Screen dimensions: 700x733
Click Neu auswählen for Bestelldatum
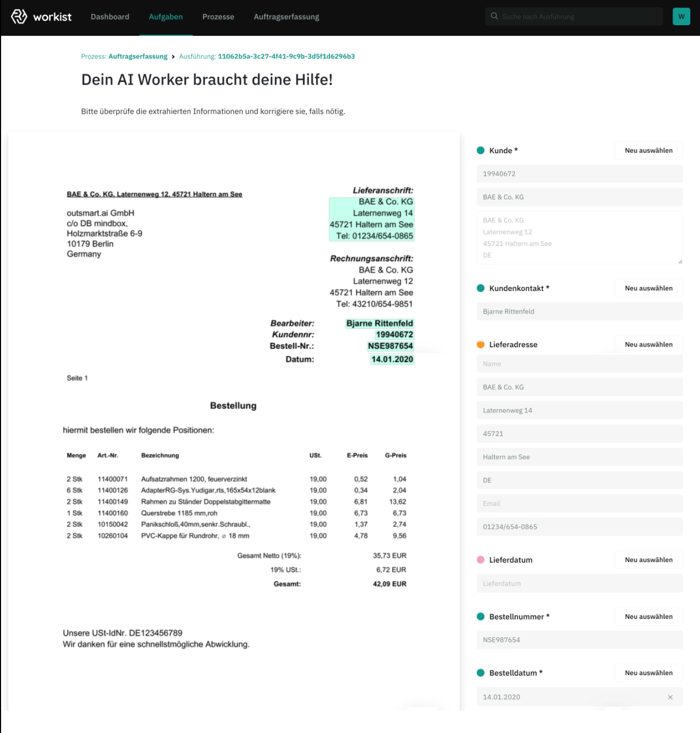pos(649,673)
